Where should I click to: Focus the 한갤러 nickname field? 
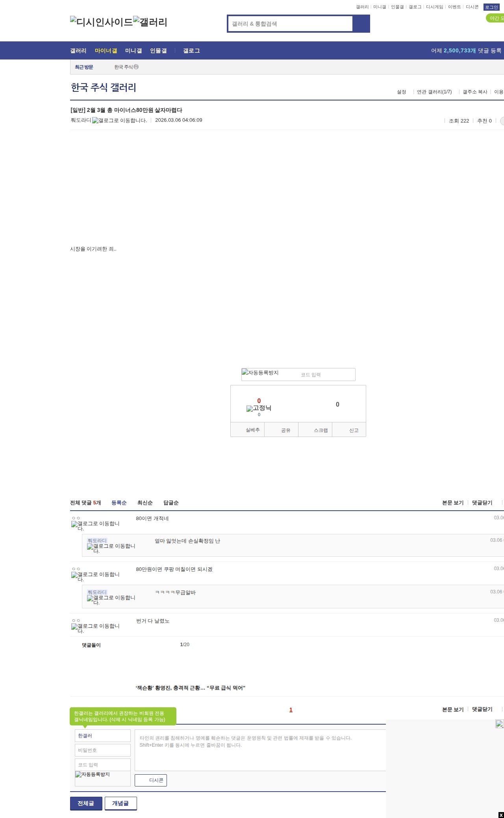(103, 736)
